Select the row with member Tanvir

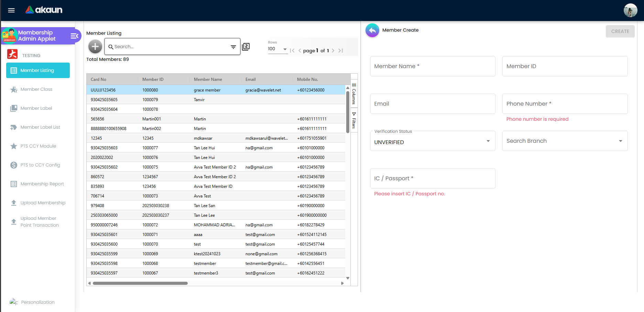pyautogui.click(x=216, y=100)
